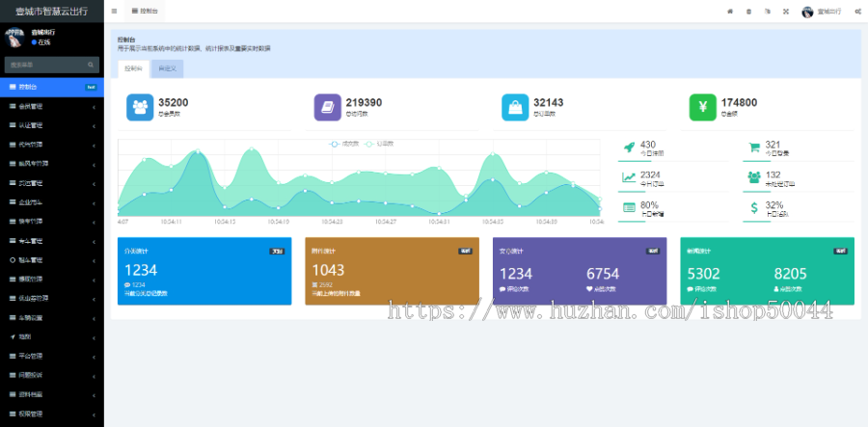Click the search magnifier icon in sidebar
The image size is (868, 427).
tap(91, 65)
